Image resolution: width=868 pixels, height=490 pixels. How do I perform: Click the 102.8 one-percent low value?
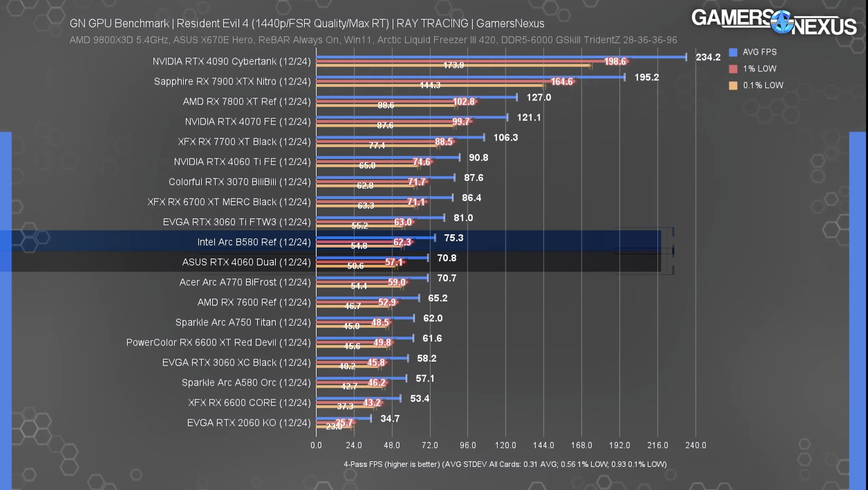click(x=464, y=102)
